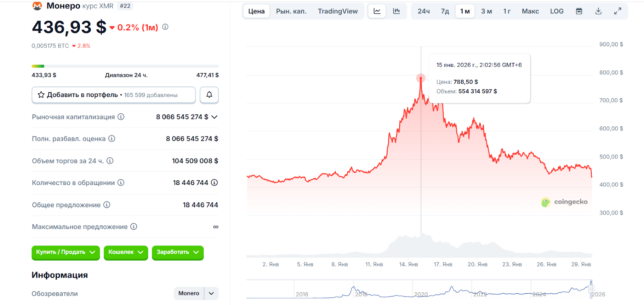This screenshot has height=305, width=644.
Task: Click Добавить в портфель button
Action: click(114, 95)
